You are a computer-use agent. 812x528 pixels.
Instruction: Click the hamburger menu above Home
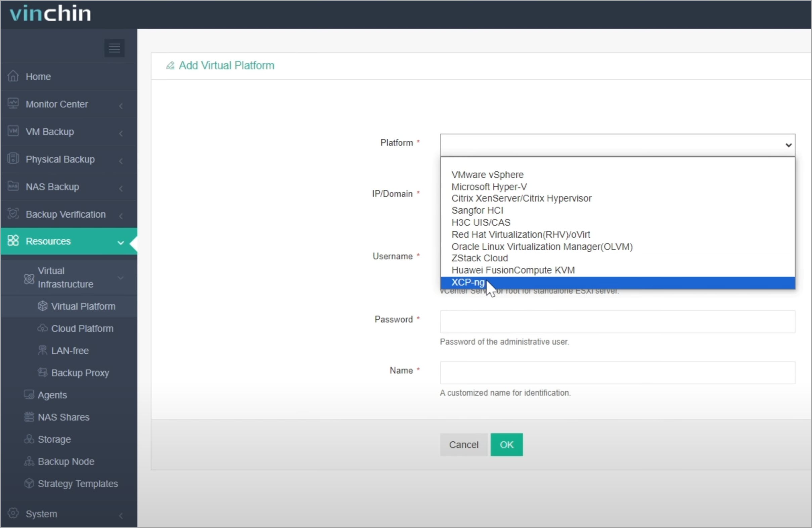114,48
